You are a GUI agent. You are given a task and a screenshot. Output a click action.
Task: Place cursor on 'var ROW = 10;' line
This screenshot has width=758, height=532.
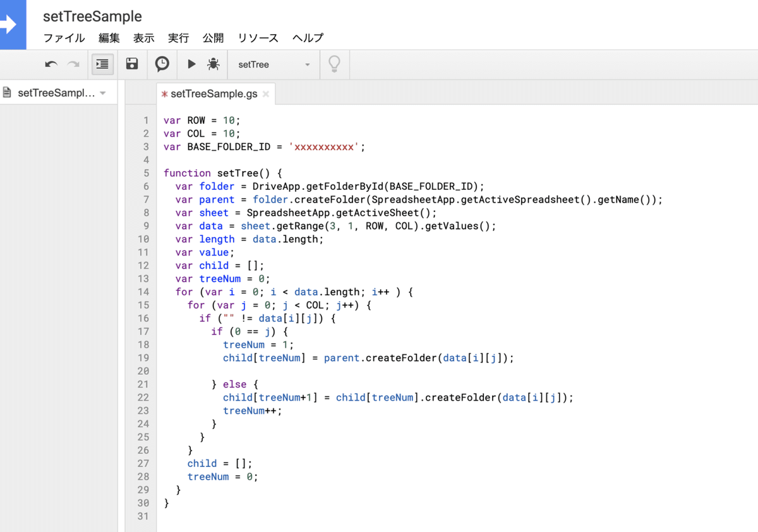point(202,120)
